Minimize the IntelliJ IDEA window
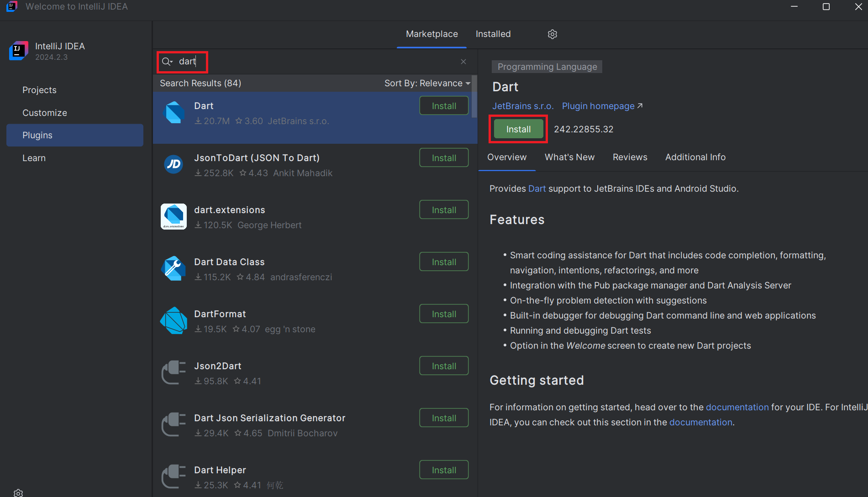868x497 pixels. pos(794,6)
